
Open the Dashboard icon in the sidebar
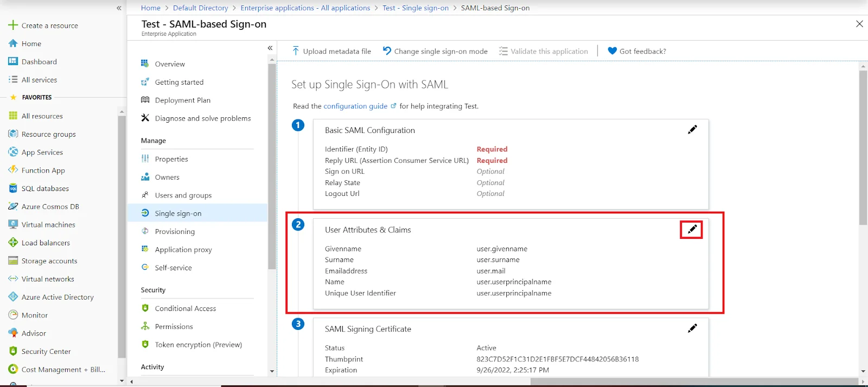pyautogui.click(x=13, y=61)
